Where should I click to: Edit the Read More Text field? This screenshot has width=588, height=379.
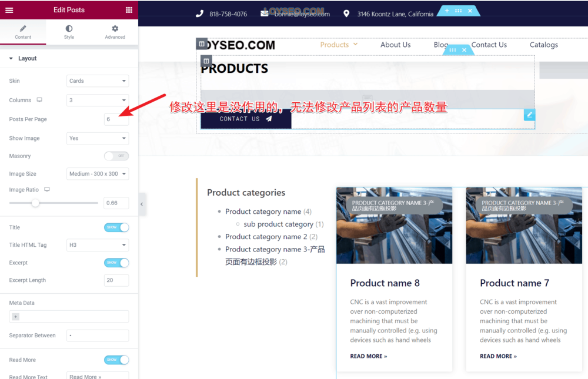tap(98, 375)
